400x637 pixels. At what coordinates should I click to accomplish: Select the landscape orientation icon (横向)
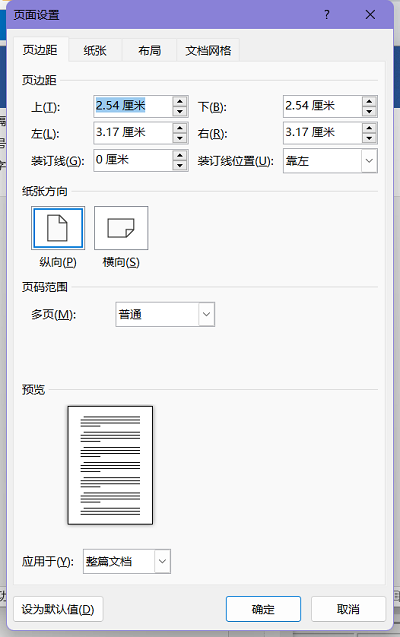tap(121, 228)
